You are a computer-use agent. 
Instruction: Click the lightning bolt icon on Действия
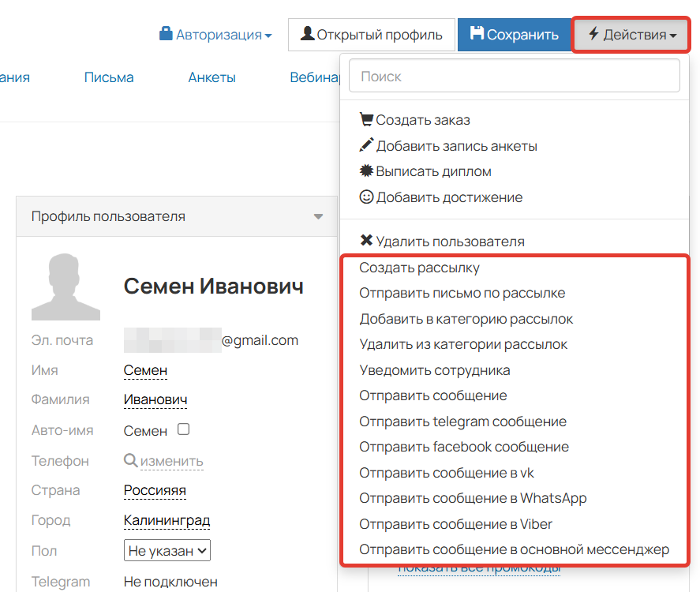[593, 34]
